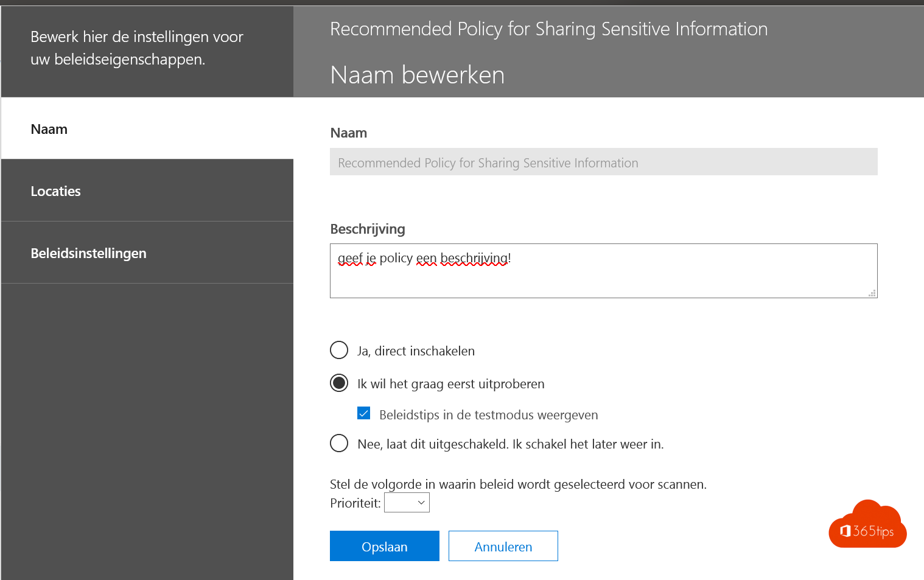The width and height of the screenshot is (924, 580).
Task: Click the Naam text field
Action: pyautogui.click(x=603, y=162)
